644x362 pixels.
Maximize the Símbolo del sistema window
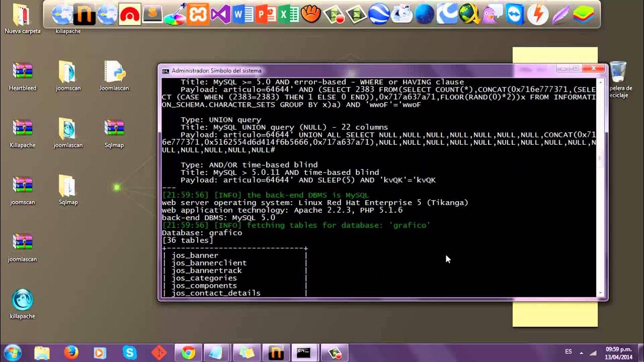pos(576,68)
